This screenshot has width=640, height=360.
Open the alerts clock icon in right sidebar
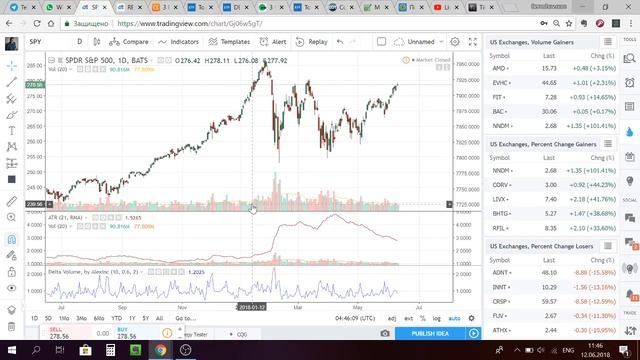click(629, 82)
